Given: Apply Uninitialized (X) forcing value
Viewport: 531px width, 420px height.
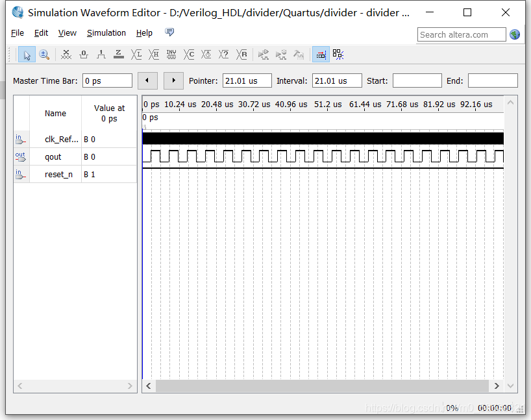Looking at the screenshot, I should 66,55.
